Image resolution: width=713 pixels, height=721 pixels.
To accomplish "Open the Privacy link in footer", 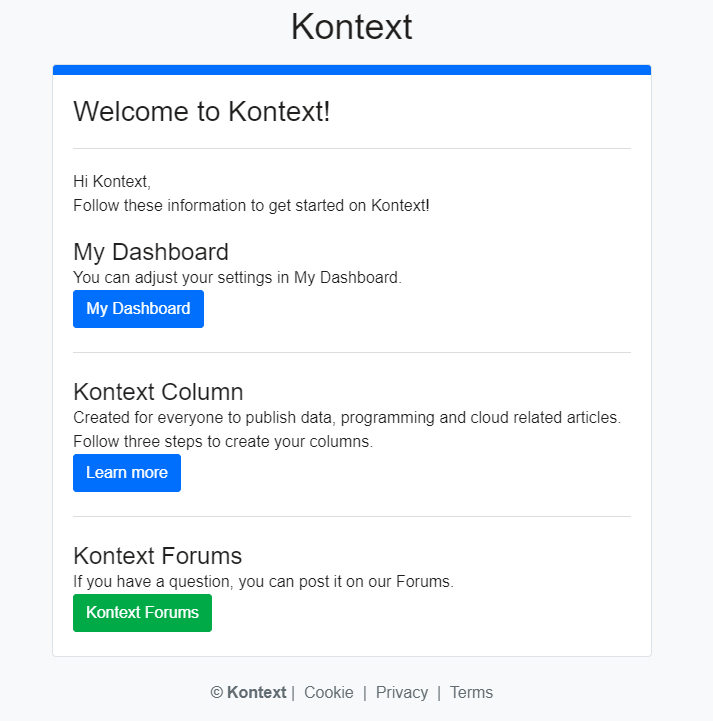I will pos(402,692).
